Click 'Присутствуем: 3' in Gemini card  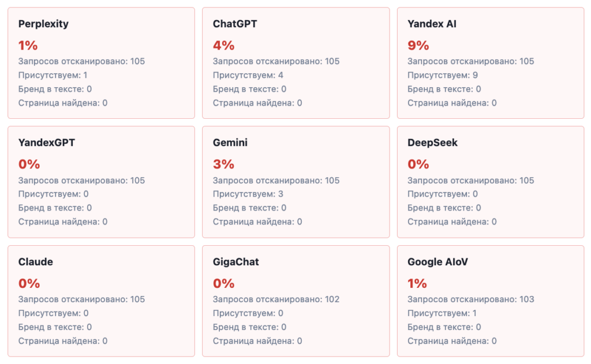(248, 194)
